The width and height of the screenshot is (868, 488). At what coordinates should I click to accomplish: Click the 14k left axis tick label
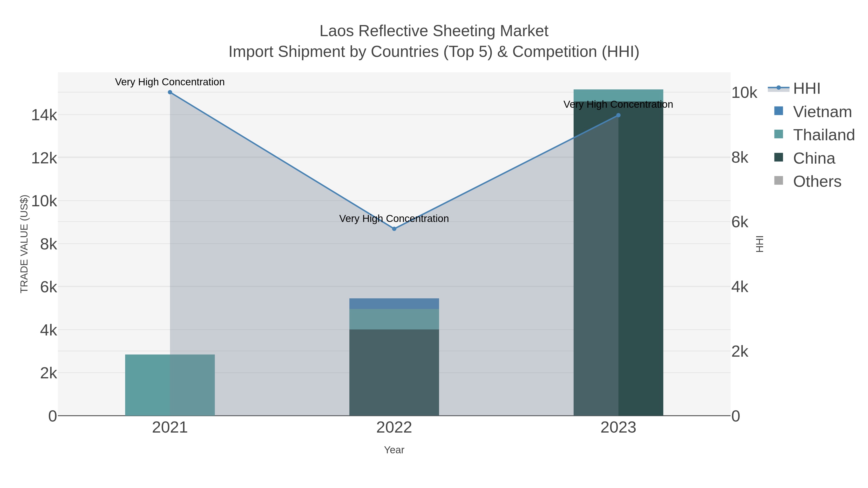pyautogui.click(x=44, y=115)
